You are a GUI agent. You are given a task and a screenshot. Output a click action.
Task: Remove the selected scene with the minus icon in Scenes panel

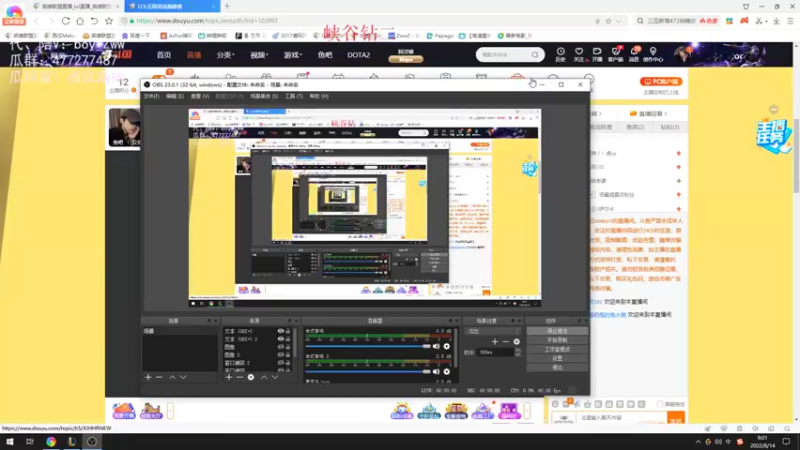159,377
